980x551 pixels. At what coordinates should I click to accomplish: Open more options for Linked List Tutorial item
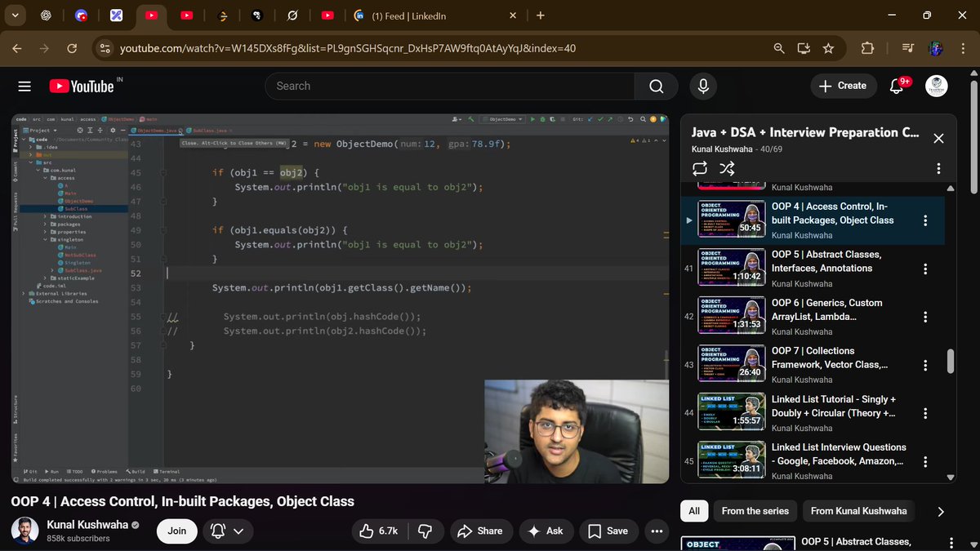tap(924, 413)
